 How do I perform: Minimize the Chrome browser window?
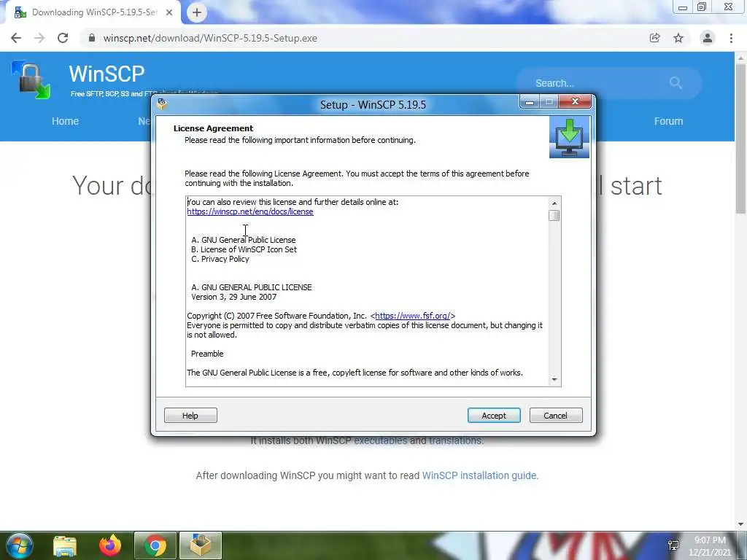click(683, 7)
